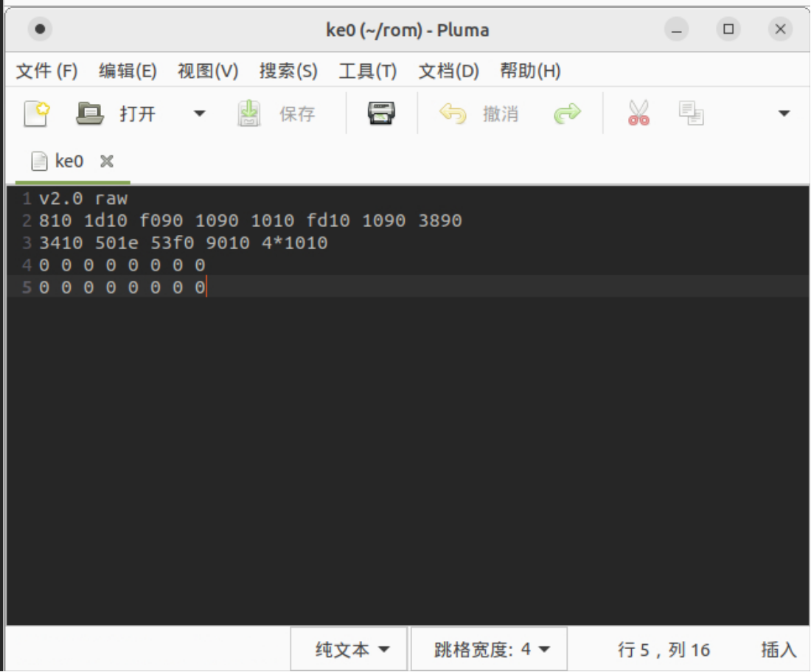
Task: Click the copy documents icon
Action: coord(691,113)
